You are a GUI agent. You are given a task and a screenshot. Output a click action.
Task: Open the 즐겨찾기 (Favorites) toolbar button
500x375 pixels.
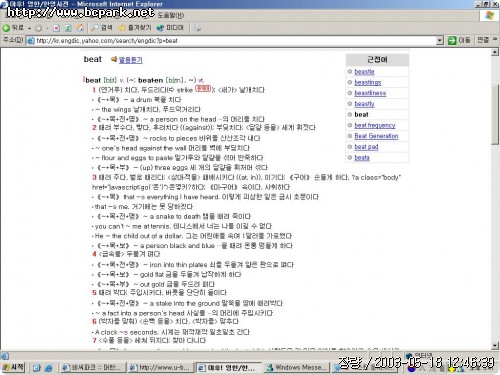(135, 28)
